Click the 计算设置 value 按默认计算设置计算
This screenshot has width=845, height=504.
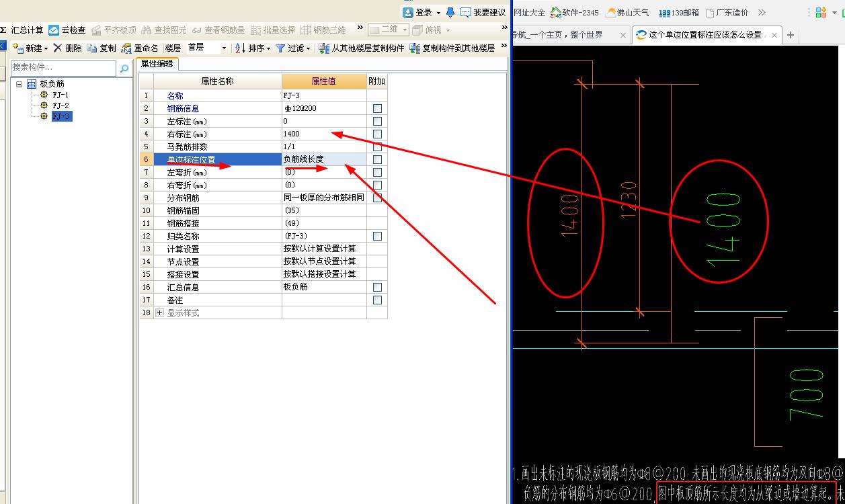tap(324, 249)
